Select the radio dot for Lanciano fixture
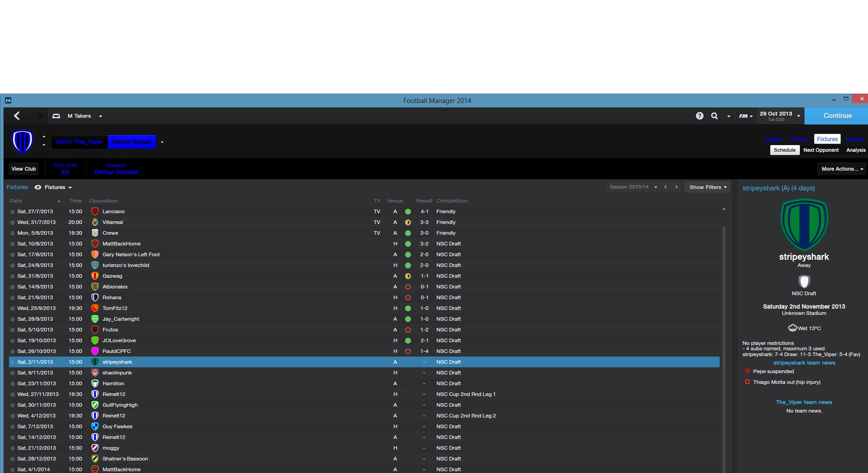Screen dimensions: 868x473 (x=13, y=212)
